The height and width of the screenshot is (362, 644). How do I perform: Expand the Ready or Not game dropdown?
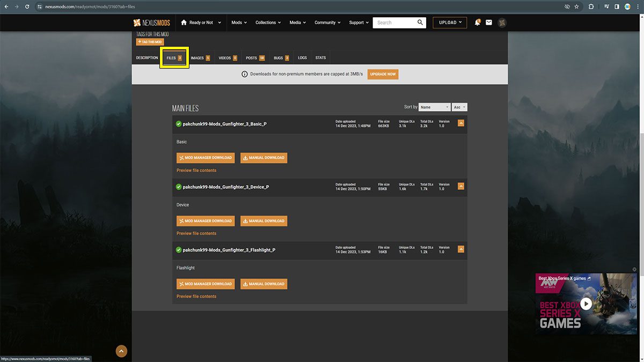[x=201, y=23]
